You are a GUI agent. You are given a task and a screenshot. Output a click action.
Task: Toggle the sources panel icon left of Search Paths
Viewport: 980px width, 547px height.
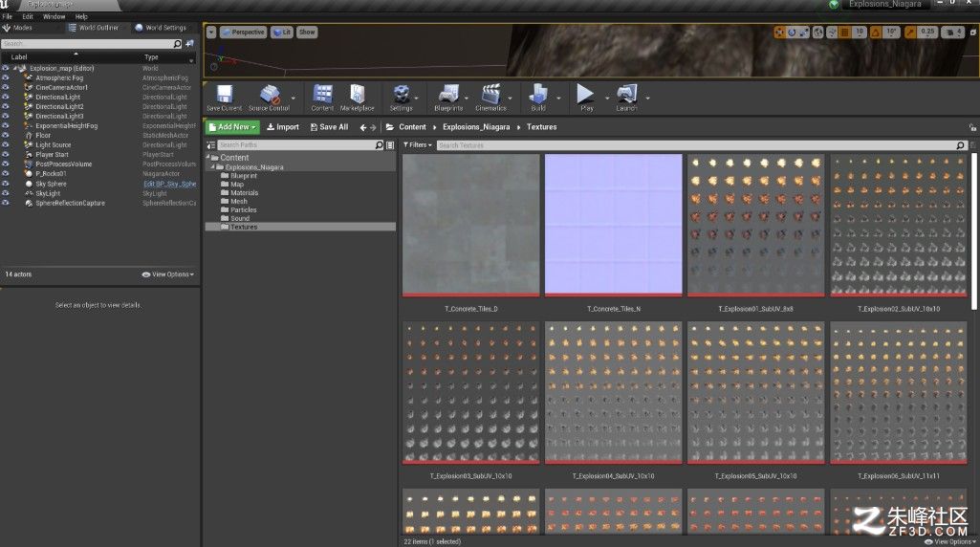(211, 145)
